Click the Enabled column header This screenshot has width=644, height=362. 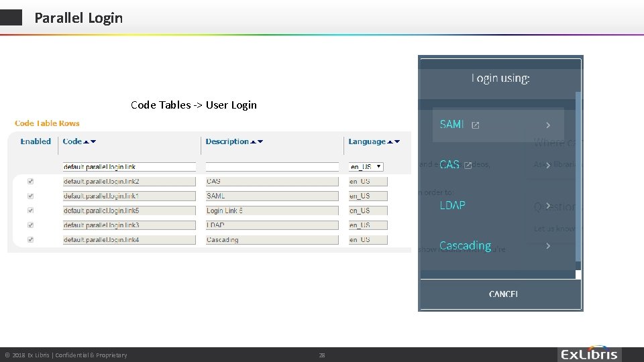pos(36,141)
